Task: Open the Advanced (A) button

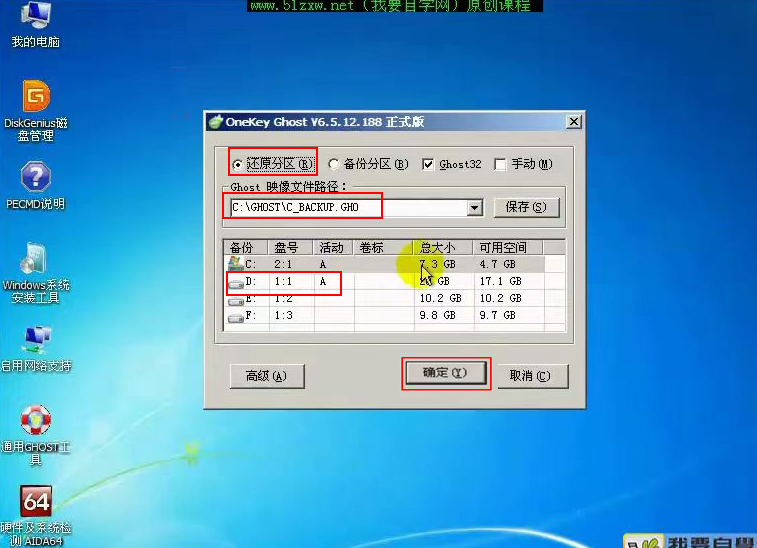Action: coord(266,376)
